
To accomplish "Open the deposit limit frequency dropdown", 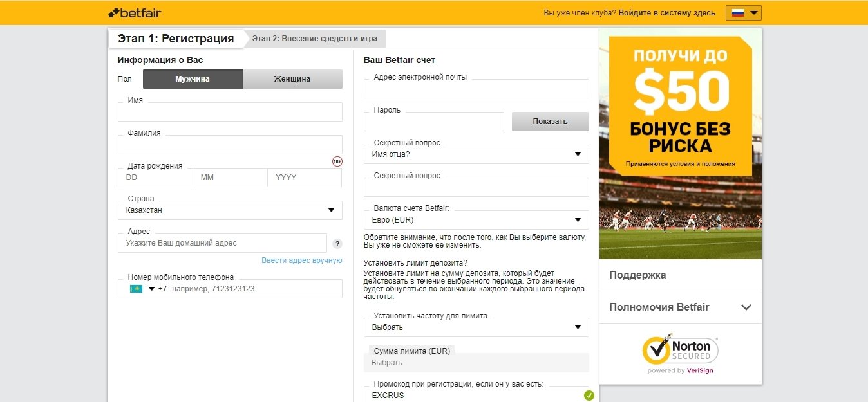I will pyautogui.click(x=476, y=327).
